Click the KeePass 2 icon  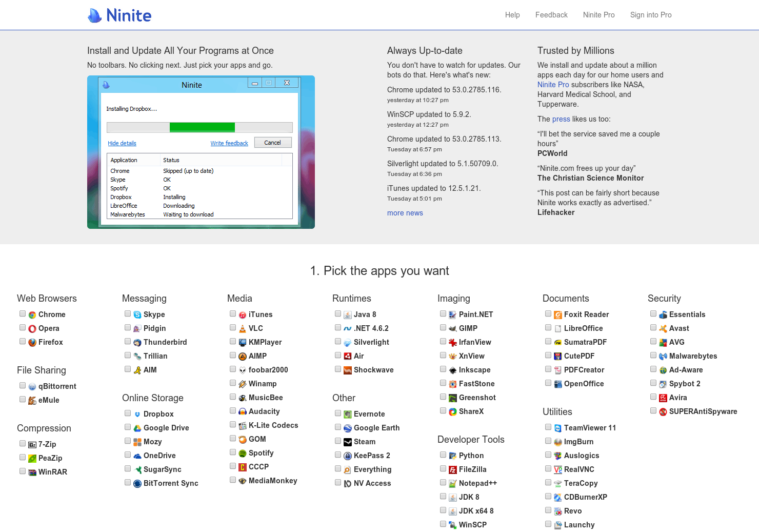pyautogui.click(x=348, y=456)
